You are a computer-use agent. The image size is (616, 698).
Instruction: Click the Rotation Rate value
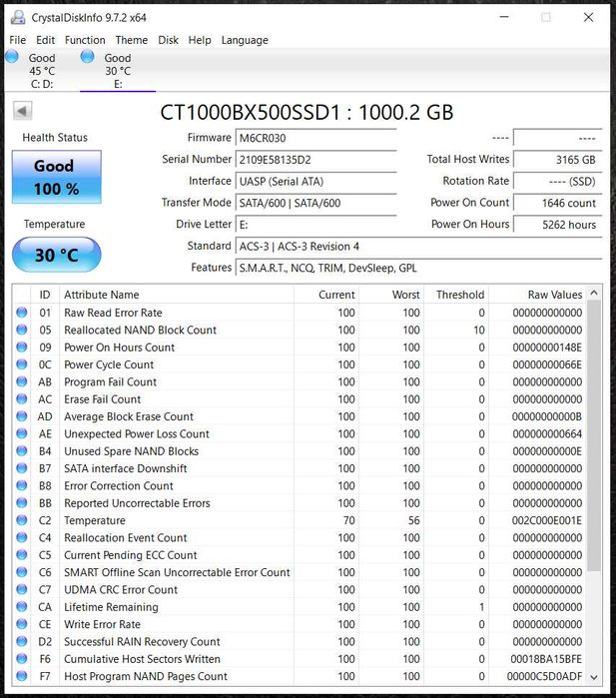(557, 181)
